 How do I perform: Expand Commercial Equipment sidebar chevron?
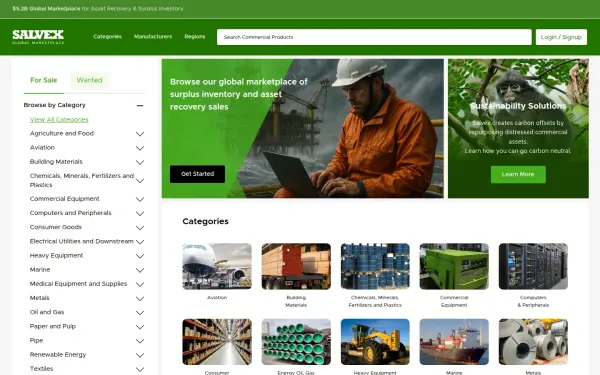pos(140,199)
